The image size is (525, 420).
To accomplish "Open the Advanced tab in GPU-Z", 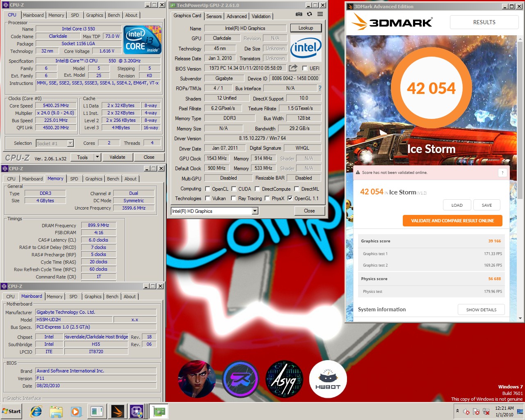I will pos(237,16).
